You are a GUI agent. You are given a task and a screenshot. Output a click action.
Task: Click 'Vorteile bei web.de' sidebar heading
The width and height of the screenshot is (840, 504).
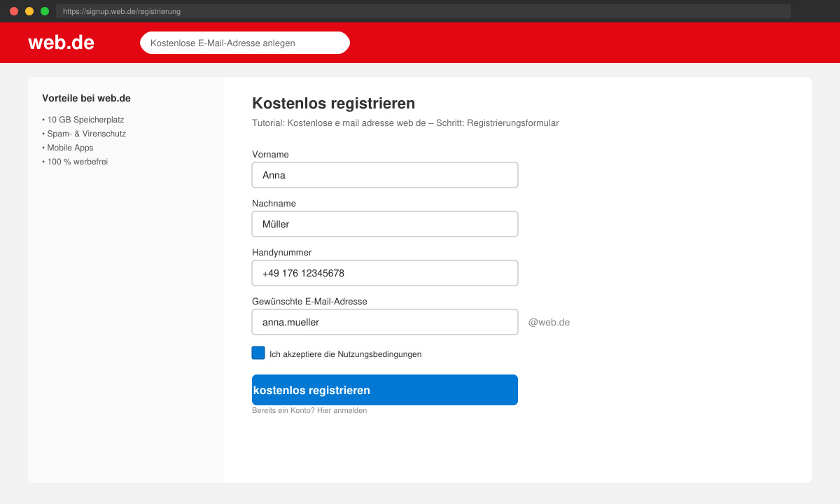[86, 98]
